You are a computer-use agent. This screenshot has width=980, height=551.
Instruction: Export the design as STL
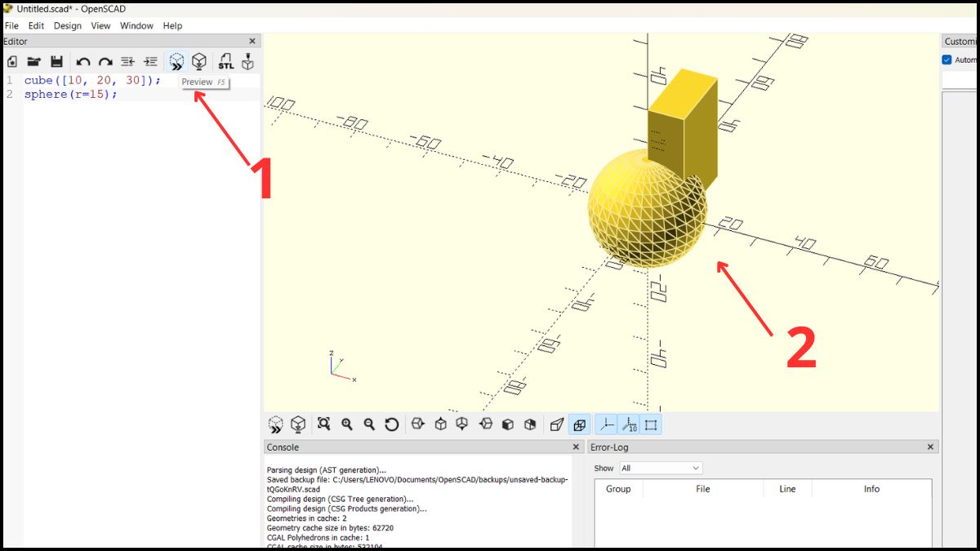point(225,61)
